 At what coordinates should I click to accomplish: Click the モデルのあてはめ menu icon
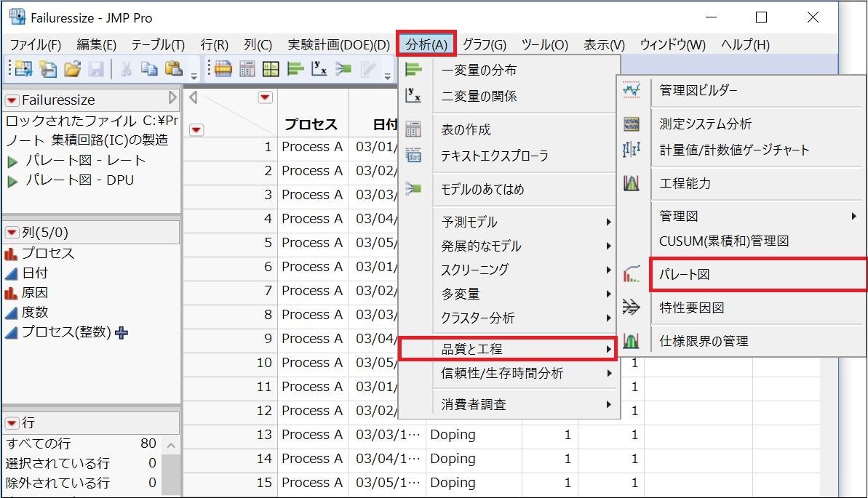tap(413, 189)
